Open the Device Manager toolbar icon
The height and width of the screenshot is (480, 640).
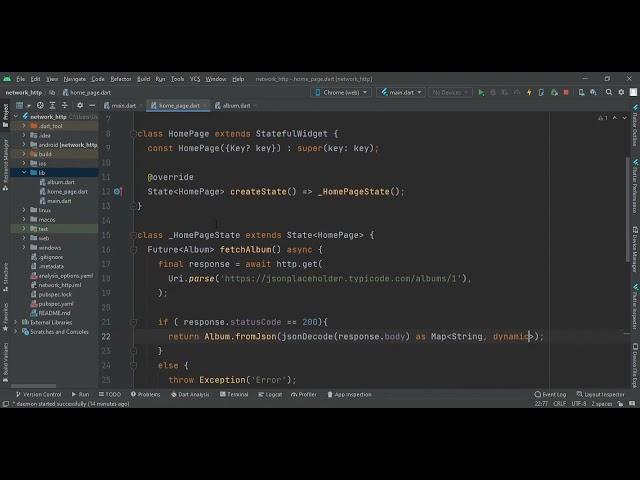click(581, 93)
